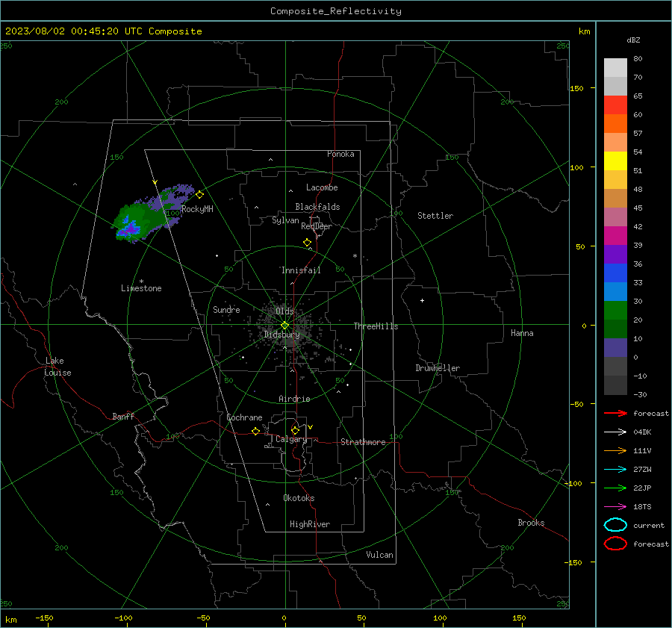Click the 'Banff' map label
This screenshot has height=628, width=672.
tap(123, 416)
